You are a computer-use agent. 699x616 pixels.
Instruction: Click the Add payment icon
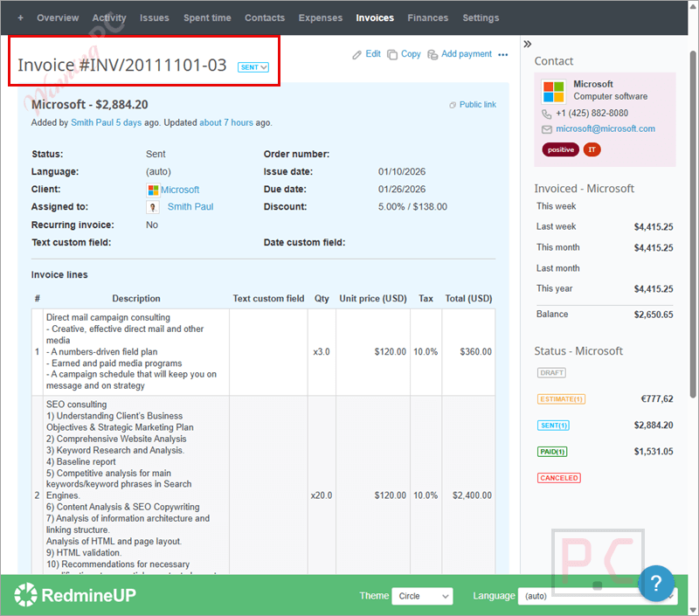point(433,55)
